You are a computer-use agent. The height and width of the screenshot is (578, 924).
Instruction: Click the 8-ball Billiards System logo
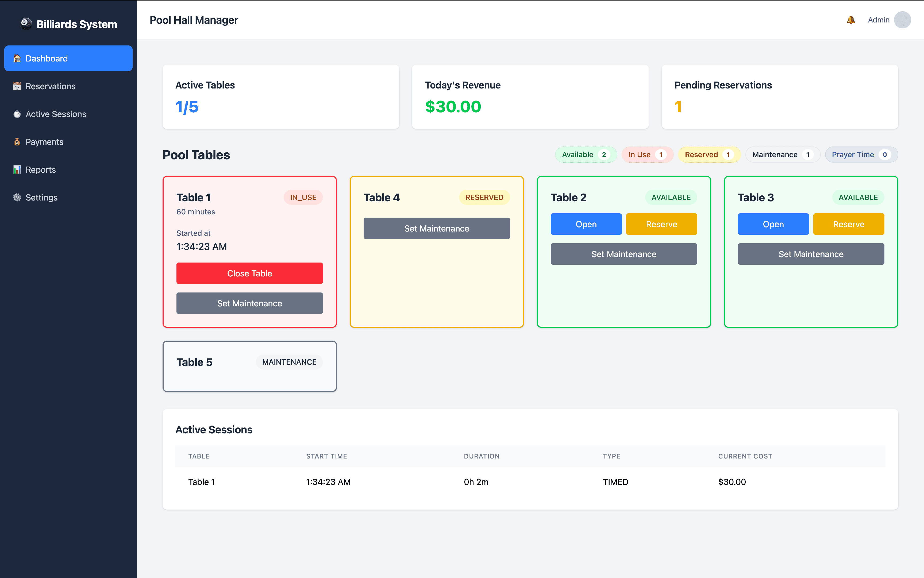click(x=26, y=24)
